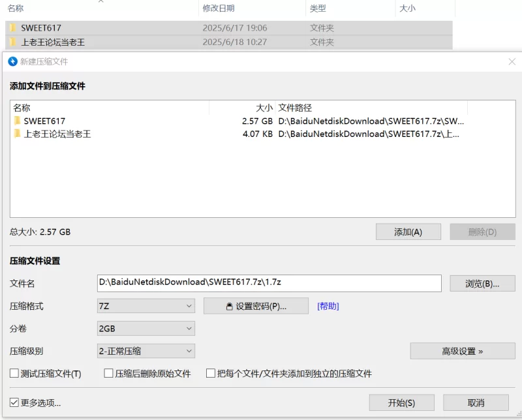Image resolution: width=522 pixels, height=420 pixels.
Task: Start compression with 开始(S)
Action: [401, 402]
